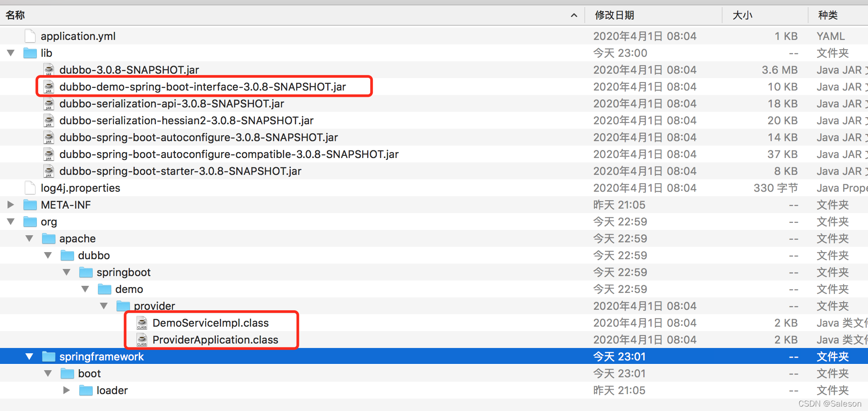Click the dubbo folder icon
The image size is (868, 411).
point(67,255)
